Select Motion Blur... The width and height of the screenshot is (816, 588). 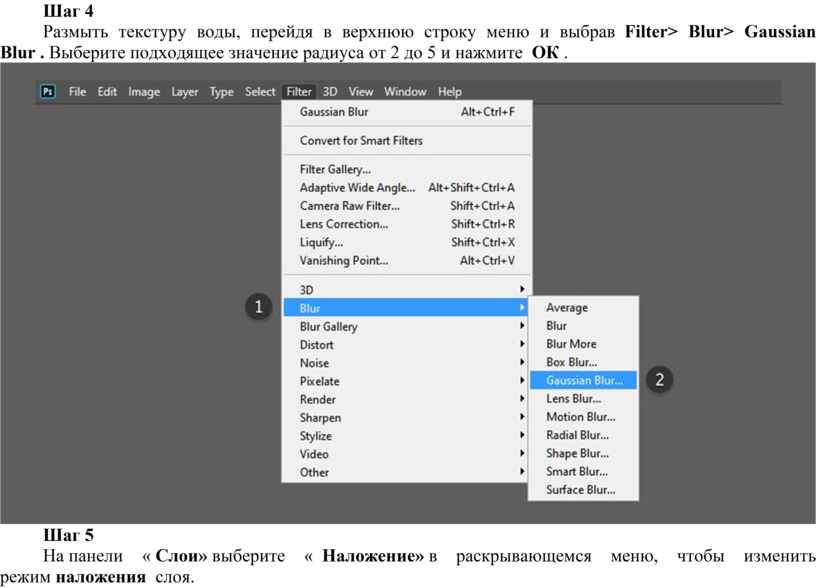[583, 417]
